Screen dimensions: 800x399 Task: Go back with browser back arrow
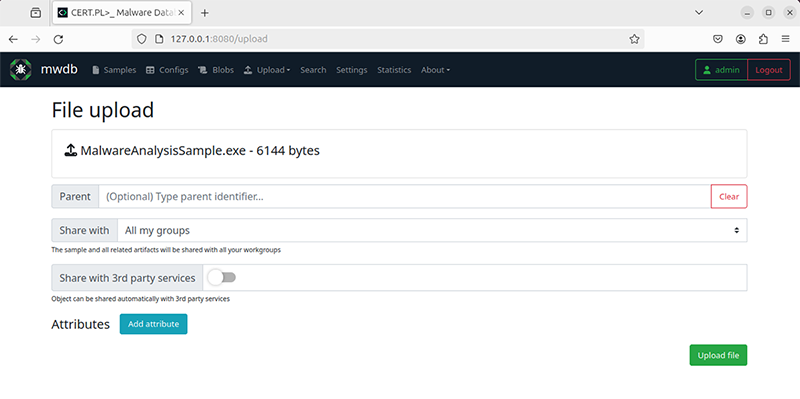(x=13, y=39)
